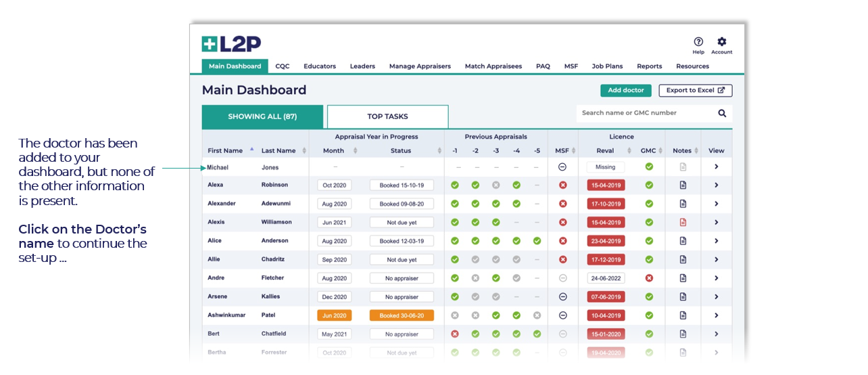Screen dimensions: 868x375
Task: Open the Job Plans tab
Action: pos(607,66)
